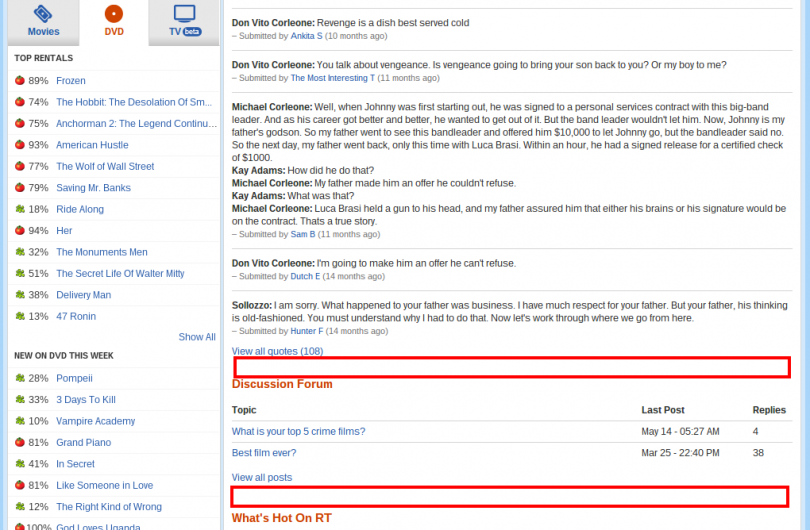Viewport: 810px width, 530px height.
Task: View user profile Sam B
Action: tap(303, 234)
